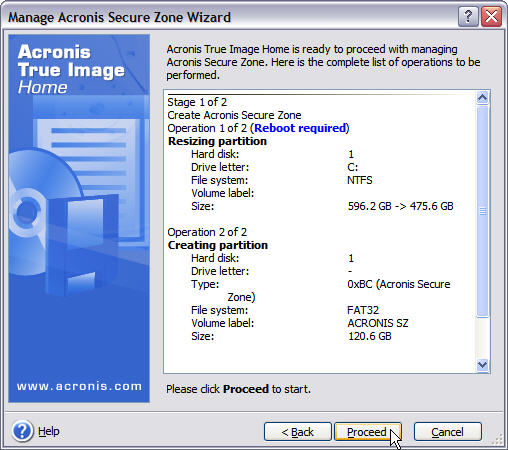Click the '0xBC (Acronis Secure' type value

coord(399,284)
